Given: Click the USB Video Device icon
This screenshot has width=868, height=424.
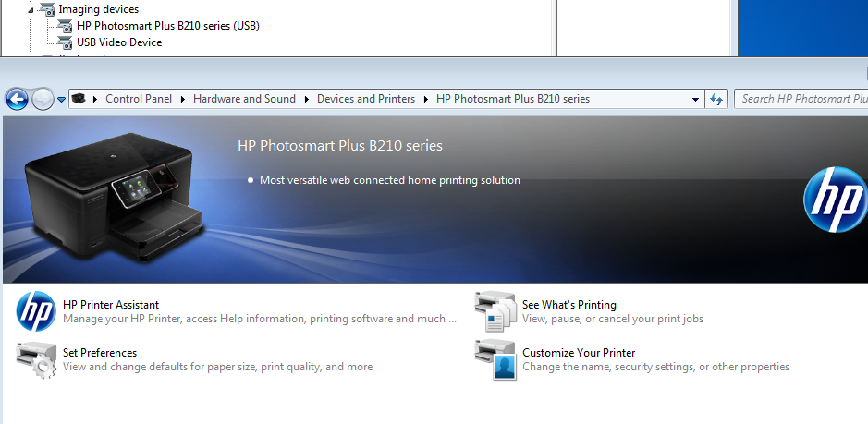Looking at the screenshot, I should 66,42.
